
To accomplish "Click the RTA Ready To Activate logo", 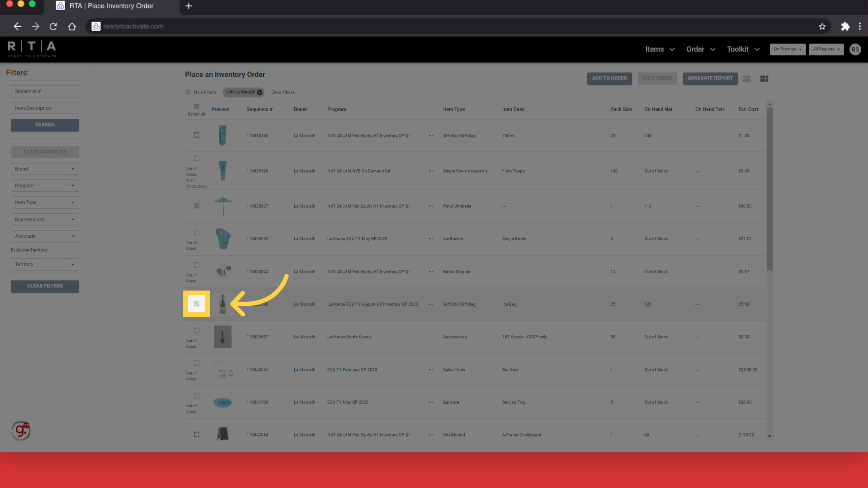I will pos(32,49).
